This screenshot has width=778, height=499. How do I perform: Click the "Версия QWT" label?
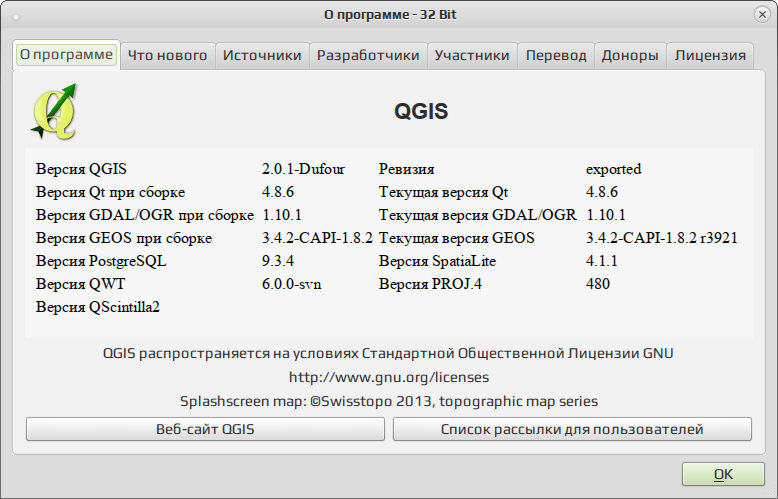pos(80,284)
